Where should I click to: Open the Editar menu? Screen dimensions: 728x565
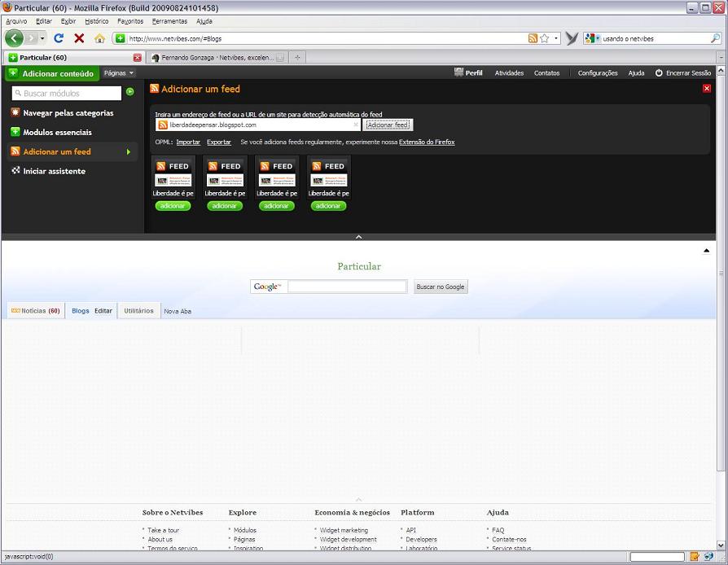[44, 21]
